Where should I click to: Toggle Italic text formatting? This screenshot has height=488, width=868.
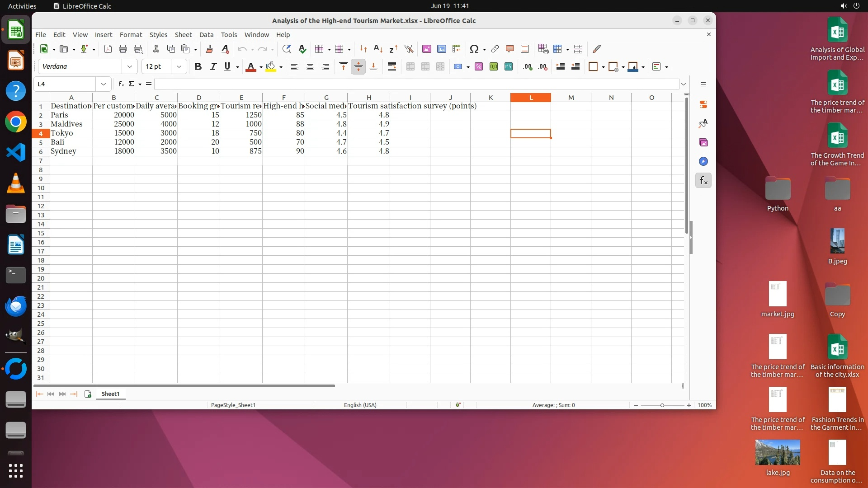212,67
